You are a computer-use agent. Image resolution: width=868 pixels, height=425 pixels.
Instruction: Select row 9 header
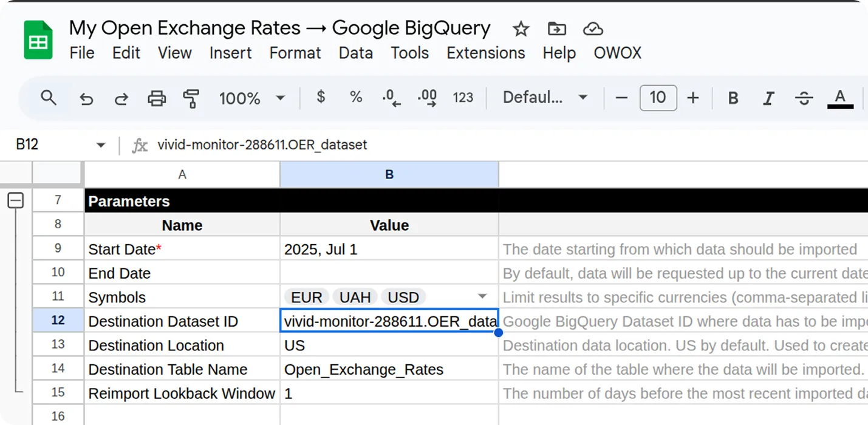[x=58, y=249]
